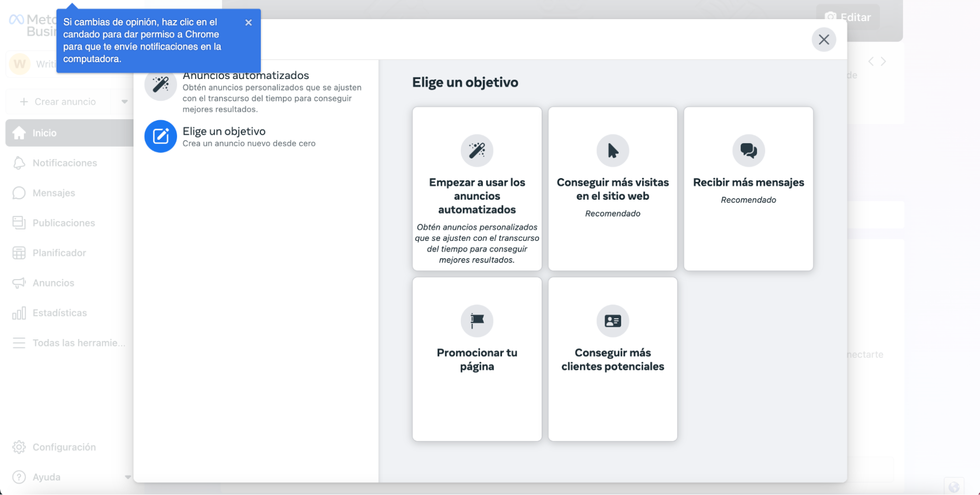The width and height of the screenshot is (980, 495).
Task: Close the create-ad dialog with X button
Action: pos(824,40)
